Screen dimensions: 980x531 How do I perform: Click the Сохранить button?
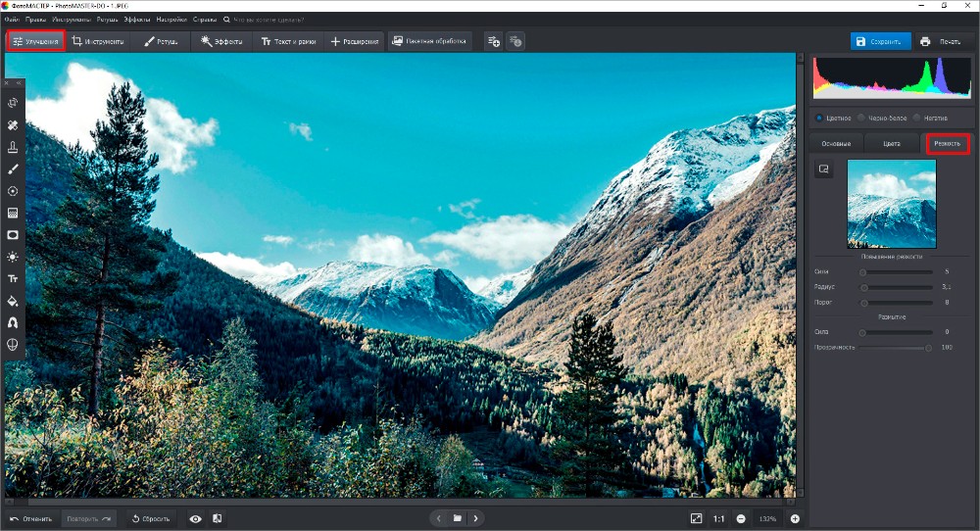pos(880,41)
